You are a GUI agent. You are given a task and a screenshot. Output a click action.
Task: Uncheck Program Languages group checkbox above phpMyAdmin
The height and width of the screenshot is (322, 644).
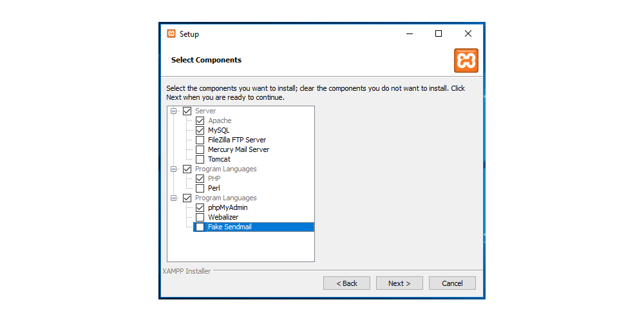[187, 198]
